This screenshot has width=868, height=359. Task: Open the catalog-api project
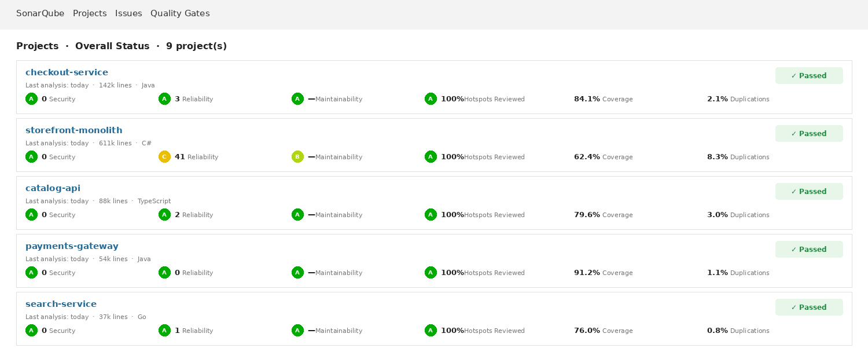pyautogui.click(x=53, y=188)
